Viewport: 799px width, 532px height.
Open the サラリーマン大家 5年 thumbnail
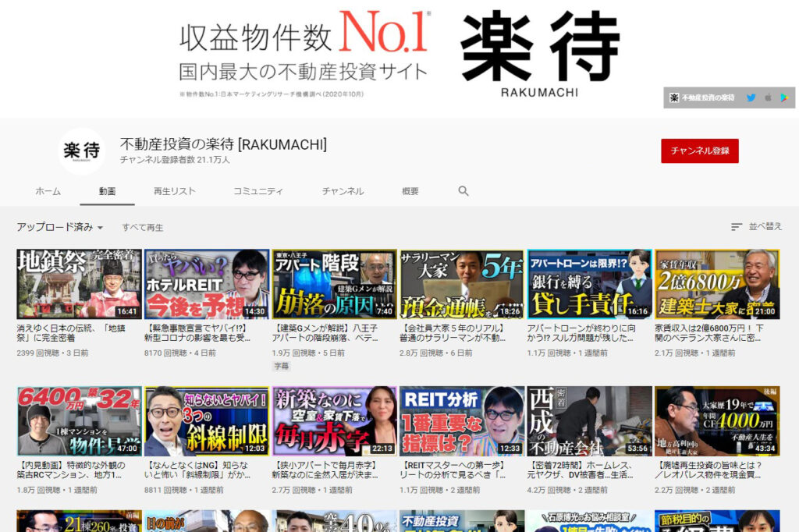point(462,284)
